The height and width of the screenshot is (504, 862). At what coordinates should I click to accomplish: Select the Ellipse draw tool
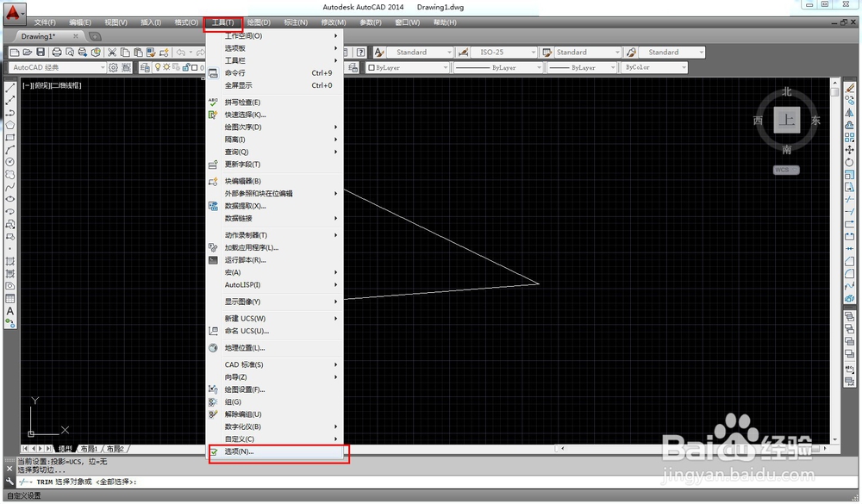(x=9, y=199)
